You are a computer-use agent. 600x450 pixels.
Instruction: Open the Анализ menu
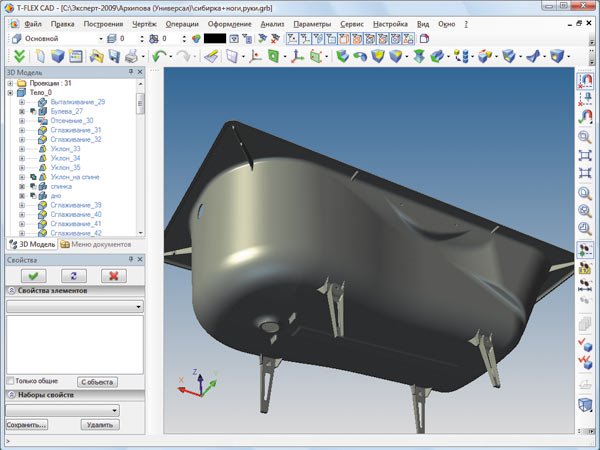pyautogui.click(x=272, y=24)
